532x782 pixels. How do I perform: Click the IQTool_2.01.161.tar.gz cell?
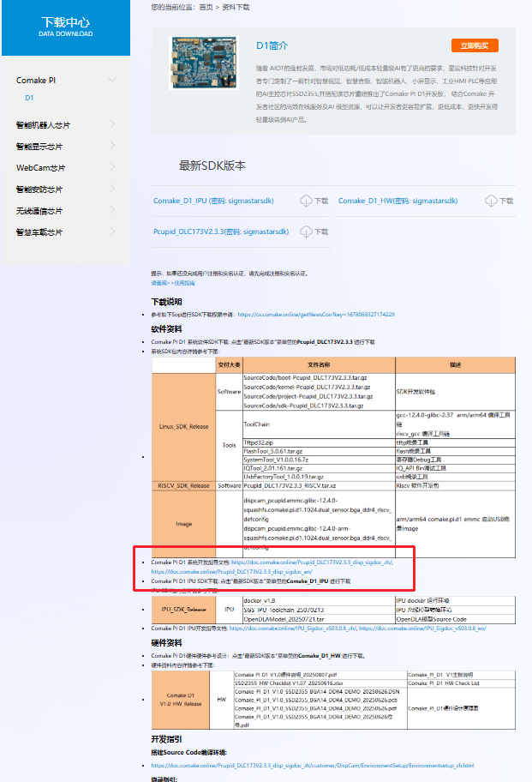319,468
